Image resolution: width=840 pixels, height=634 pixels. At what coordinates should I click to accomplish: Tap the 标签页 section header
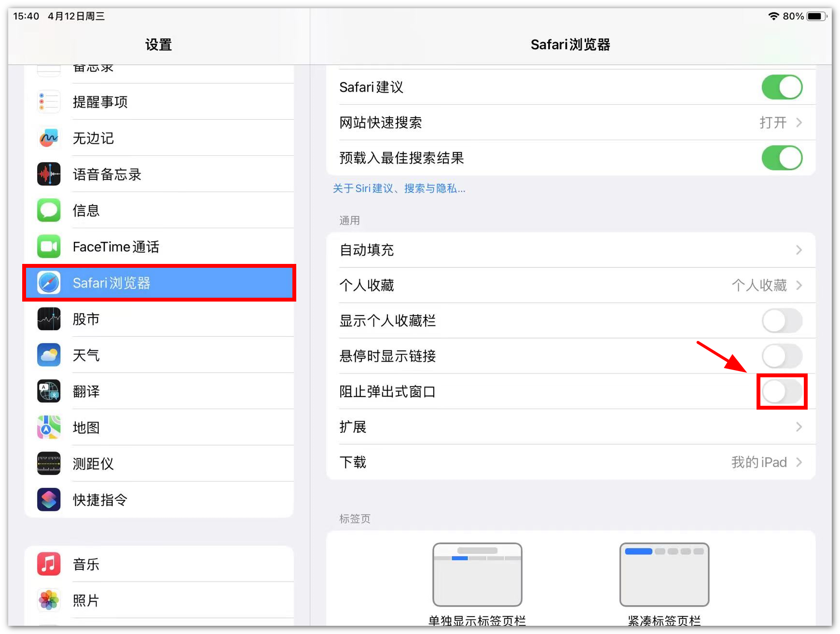pos(355,519)
